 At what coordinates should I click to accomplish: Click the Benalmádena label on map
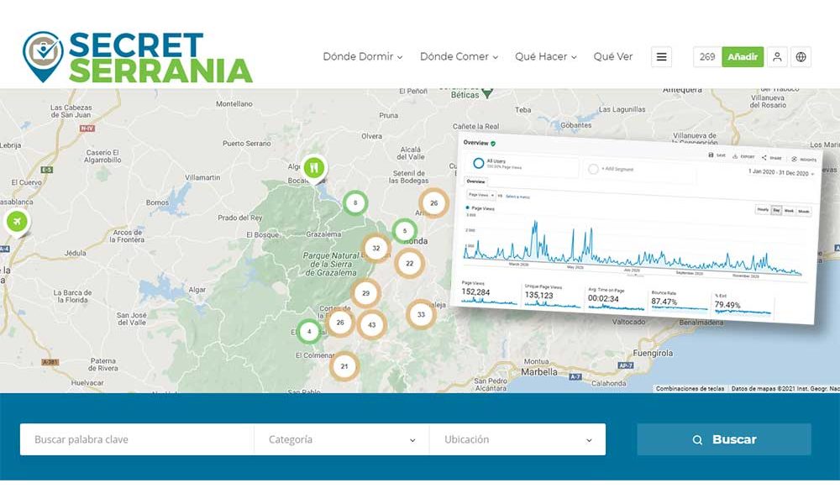click(701, 323)
